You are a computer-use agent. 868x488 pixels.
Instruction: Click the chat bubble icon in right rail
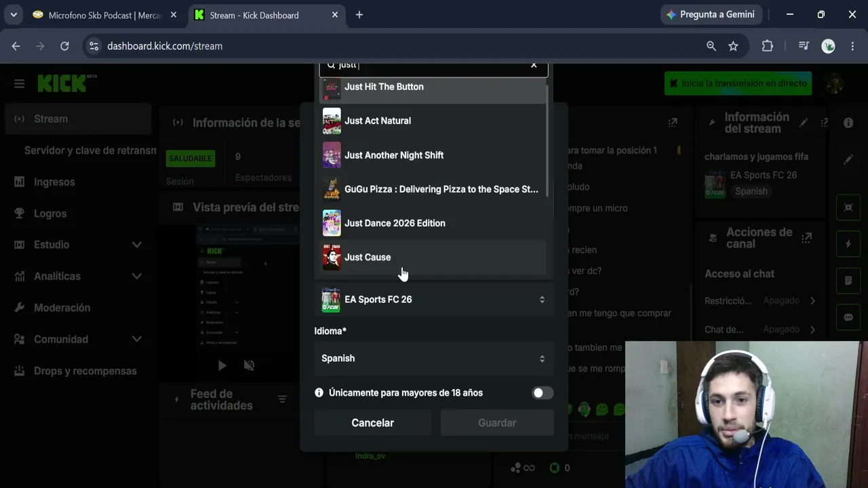pos(848,317)
